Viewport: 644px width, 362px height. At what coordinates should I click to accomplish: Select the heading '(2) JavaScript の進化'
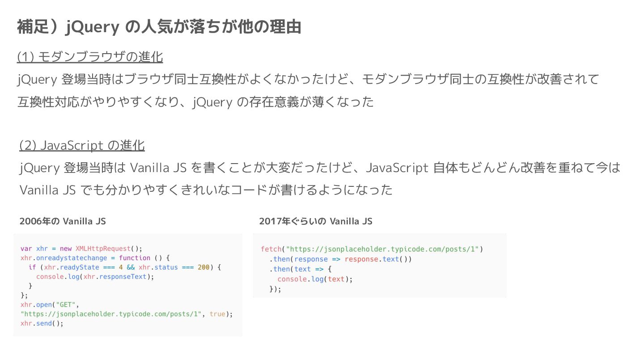[x=82, y=146]
